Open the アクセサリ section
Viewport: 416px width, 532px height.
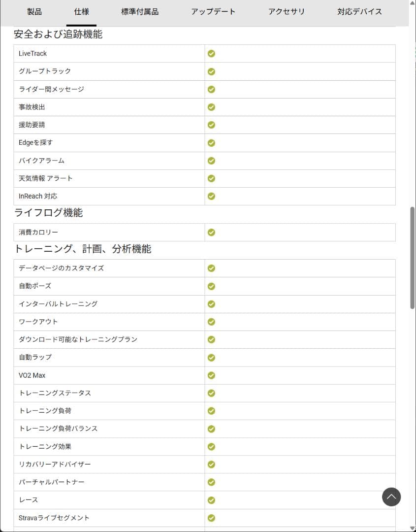(x=287, y=12)
